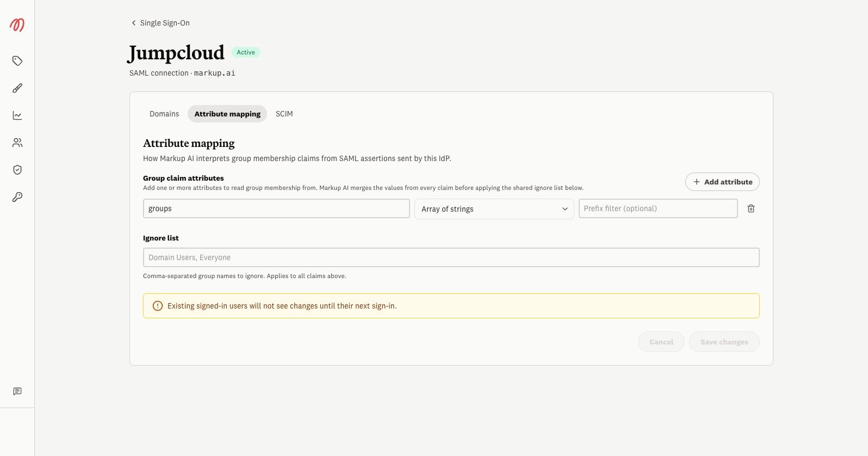Click the Ignore list label
This screenshot has width=868, height=456.
(x=161, y=238)
